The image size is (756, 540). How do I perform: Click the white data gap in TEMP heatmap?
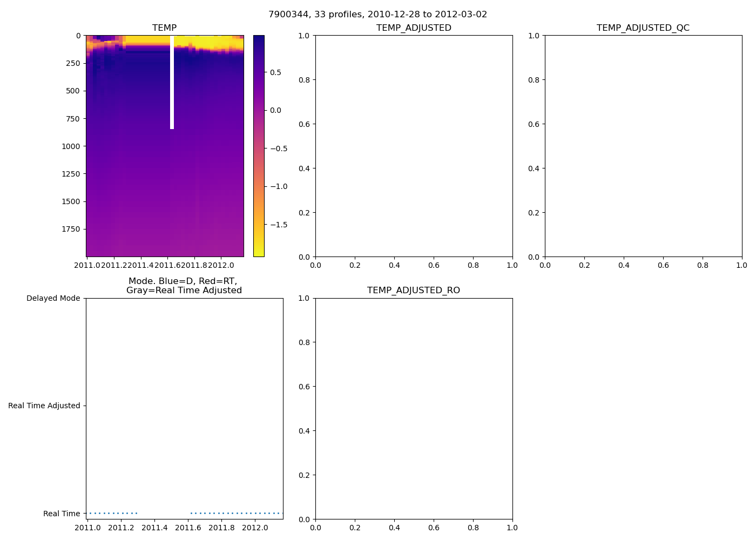coord(172,82)
